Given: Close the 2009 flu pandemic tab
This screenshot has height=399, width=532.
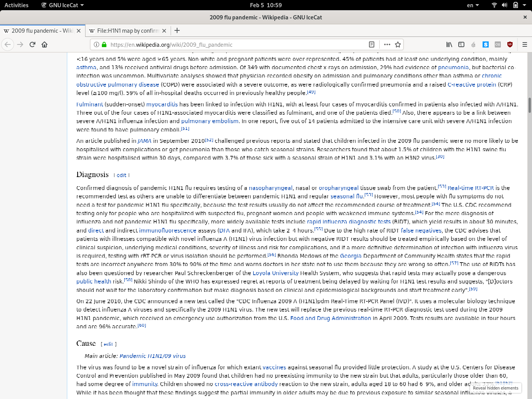Looking at the screenshot, I should pyautogui.click(x=79, y=31).
